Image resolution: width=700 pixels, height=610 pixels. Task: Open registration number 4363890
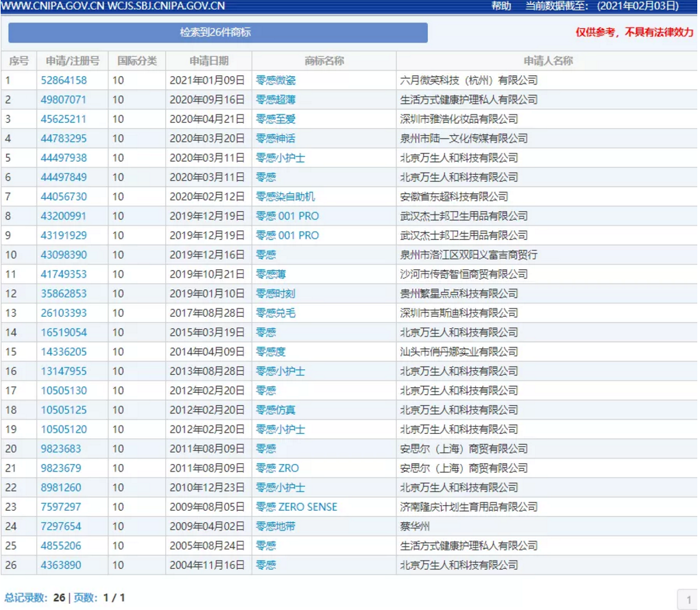(61, 565)
